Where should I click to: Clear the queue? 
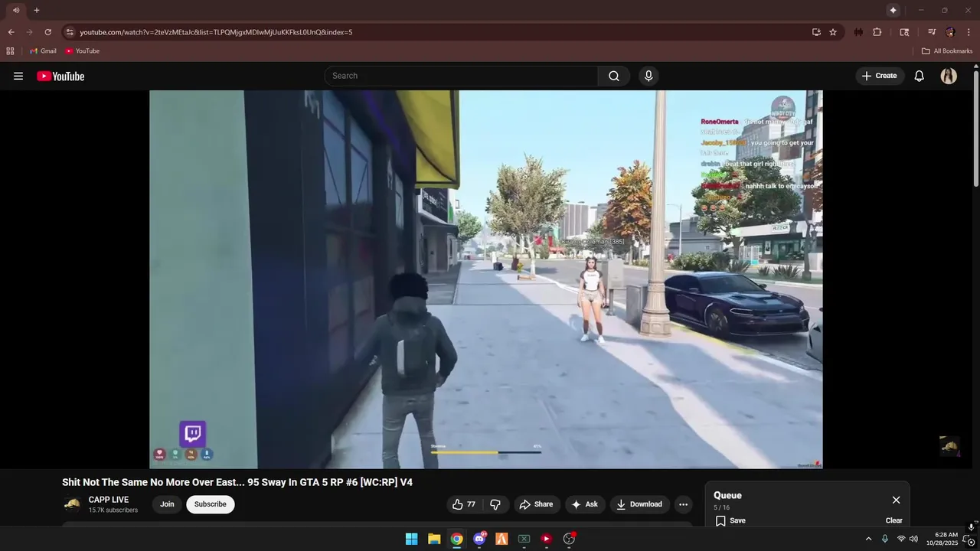coord(893,520)
